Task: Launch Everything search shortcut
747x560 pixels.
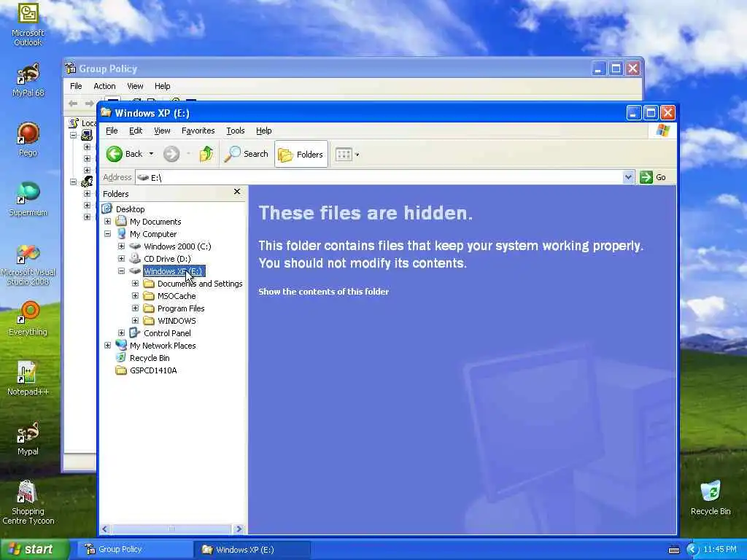Action: point(28,318)
